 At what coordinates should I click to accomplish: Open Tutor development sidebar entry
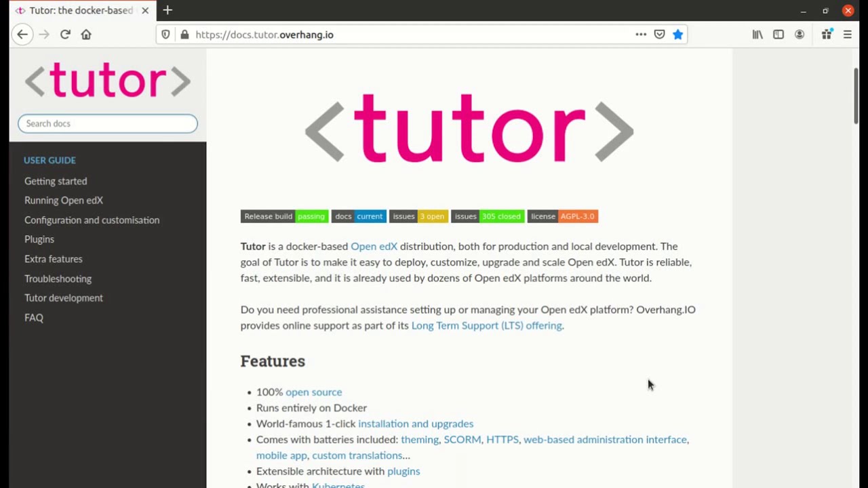pyautogui.click(x=64, y=298)
